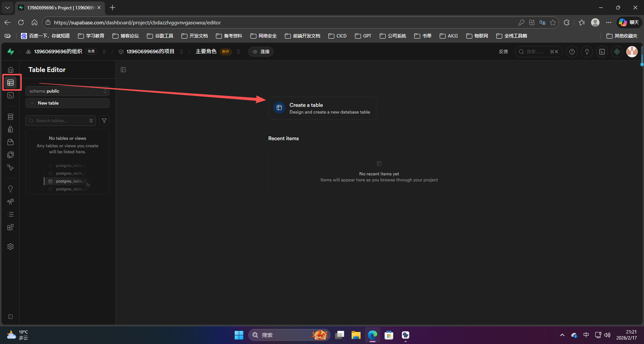Open Project Settings gear icon
Image resolution: width=644 pixels, height=344 pixels.
[x=10, y=247]
